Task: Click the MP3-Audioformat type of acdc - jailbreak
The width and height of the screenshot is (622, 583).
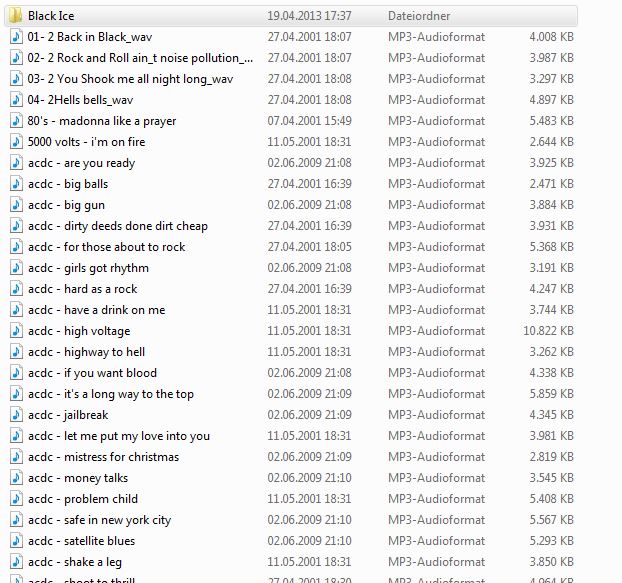Action: (x=436, y=415)
